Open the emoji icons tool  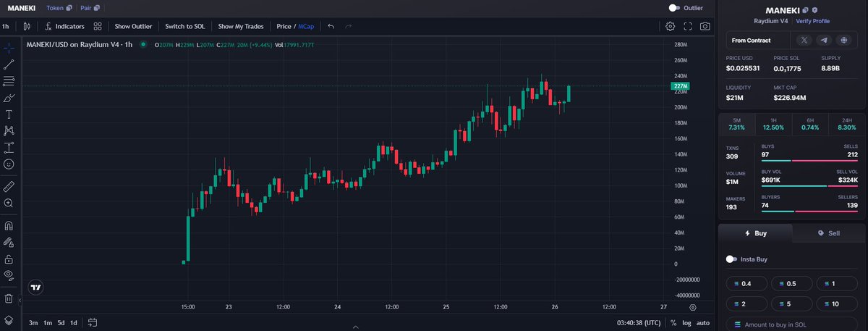[x=9, y=164]
